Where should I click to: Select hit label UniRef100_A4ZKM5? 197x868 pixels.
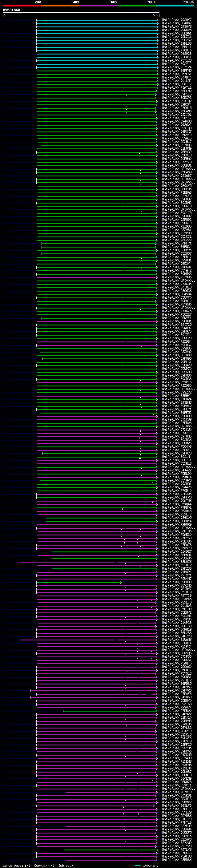pyautogui.click(x=176, y=755)
